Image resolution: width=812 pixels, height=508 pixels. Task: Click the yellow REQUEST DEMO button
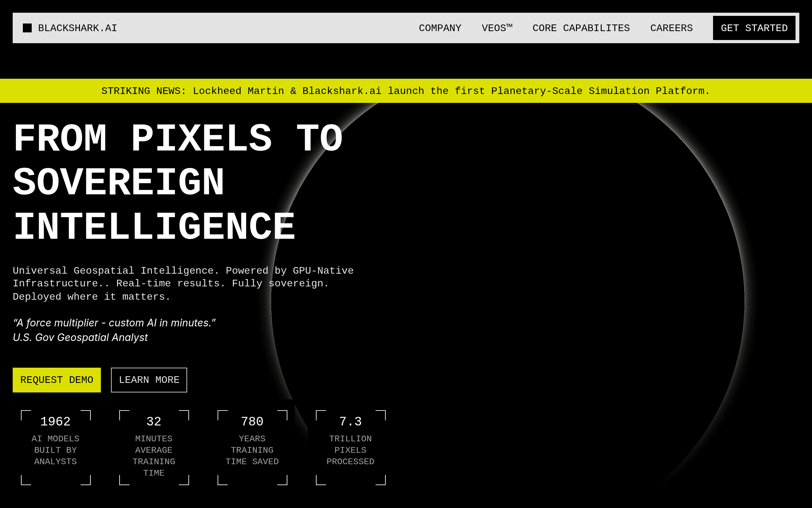pyautogui.click(x=57, y=380)
